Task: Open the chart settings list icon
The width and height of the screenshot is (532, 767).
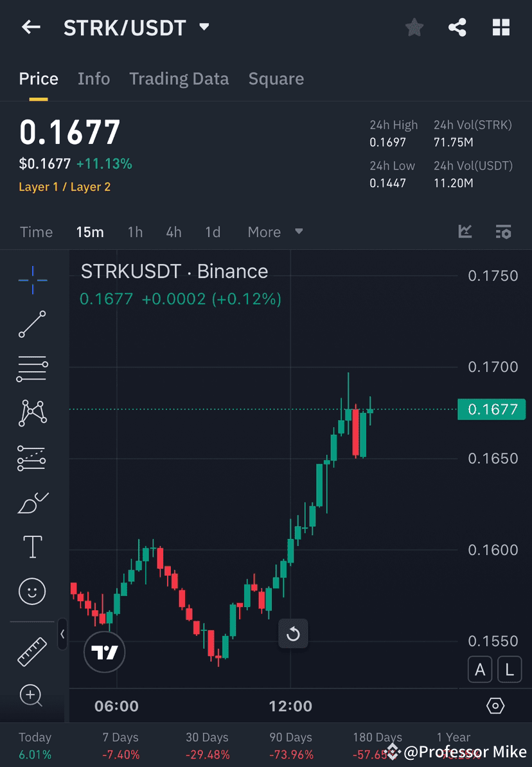Action: pyautogui.click(x=503, y=231)
